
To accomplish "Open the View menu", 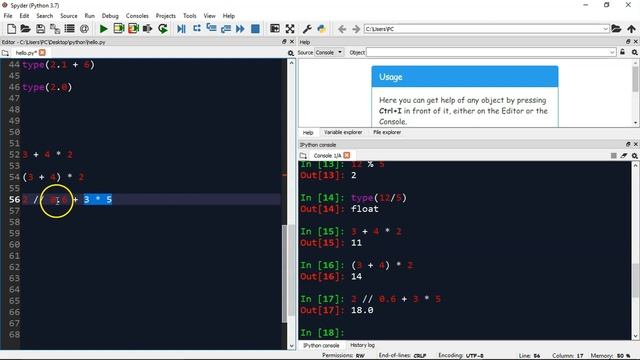I will click(x=209, y=16).
